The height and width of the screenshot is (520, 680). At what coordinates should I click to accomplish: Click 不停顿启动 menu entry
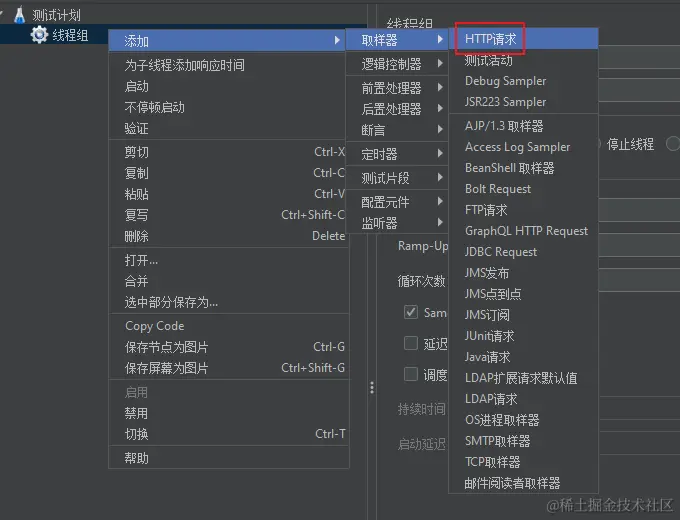[x=229, y=107]
